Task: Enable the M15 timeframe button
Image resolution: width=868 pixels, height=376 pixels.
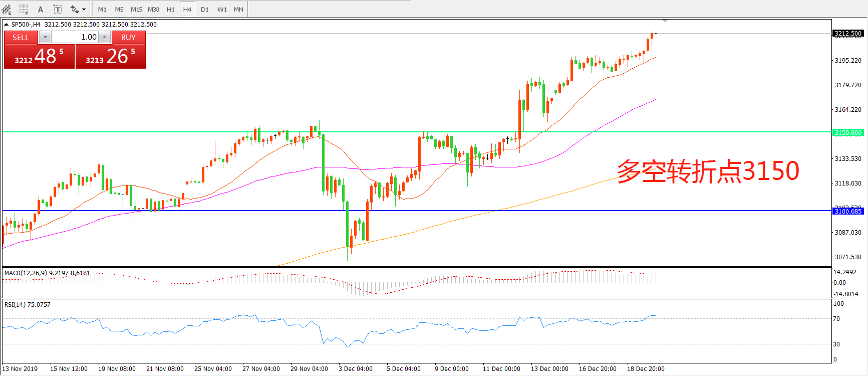Action: tap(136, 9)
